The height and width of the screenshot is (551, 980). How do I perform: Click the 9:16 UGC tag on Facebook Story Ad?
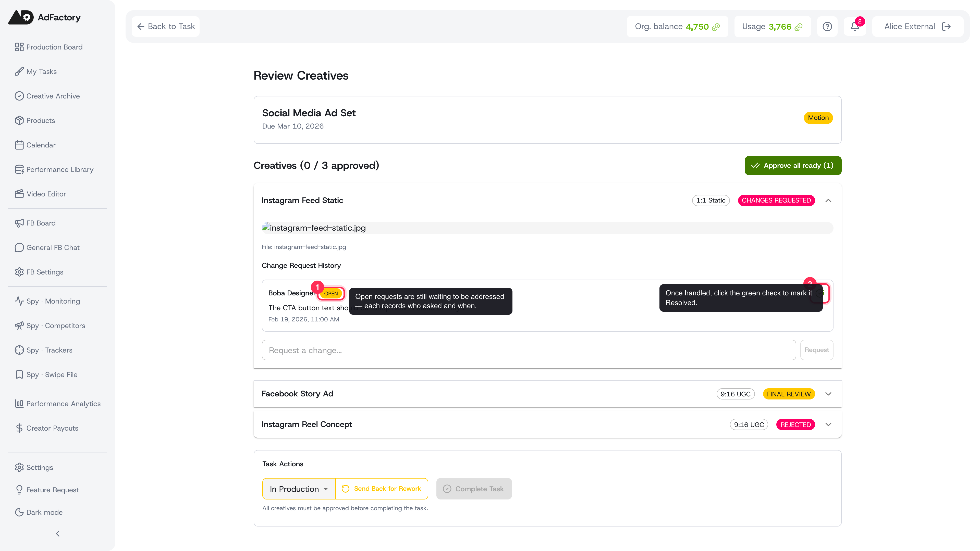pyautogui.click(x=735, y=394)
